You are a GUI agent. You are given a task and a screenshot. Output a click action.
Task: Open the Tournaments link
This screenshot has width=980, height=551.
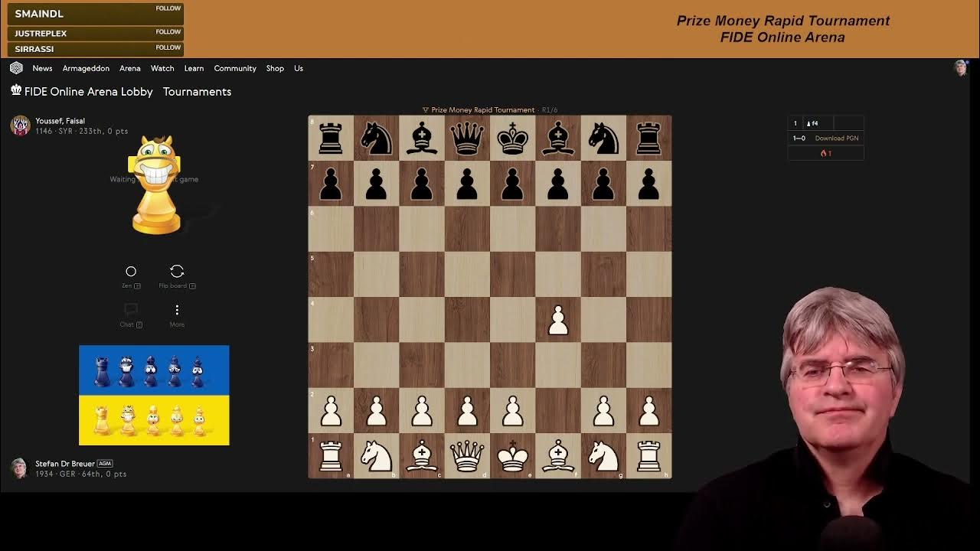tap(197, 91)
